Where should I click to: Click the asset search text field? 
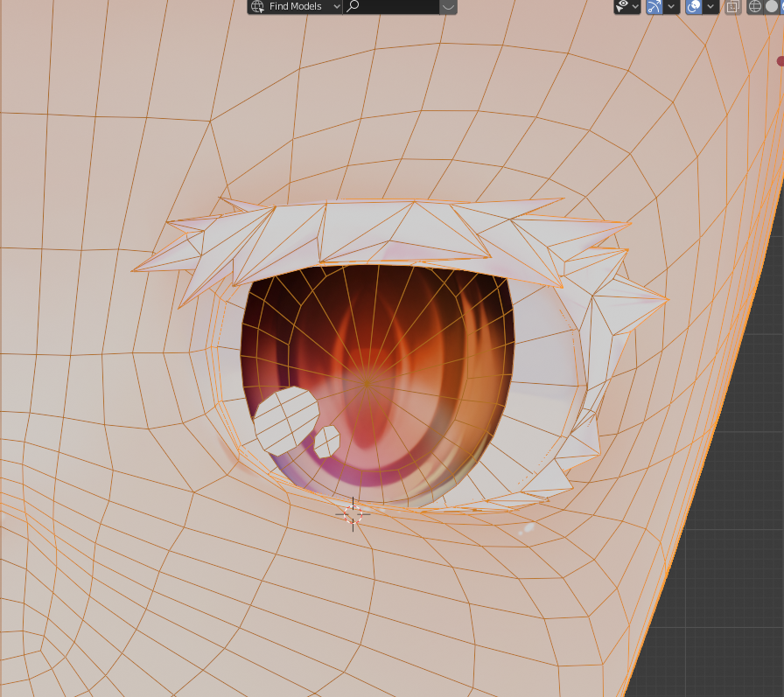click(x=391, y=6)
